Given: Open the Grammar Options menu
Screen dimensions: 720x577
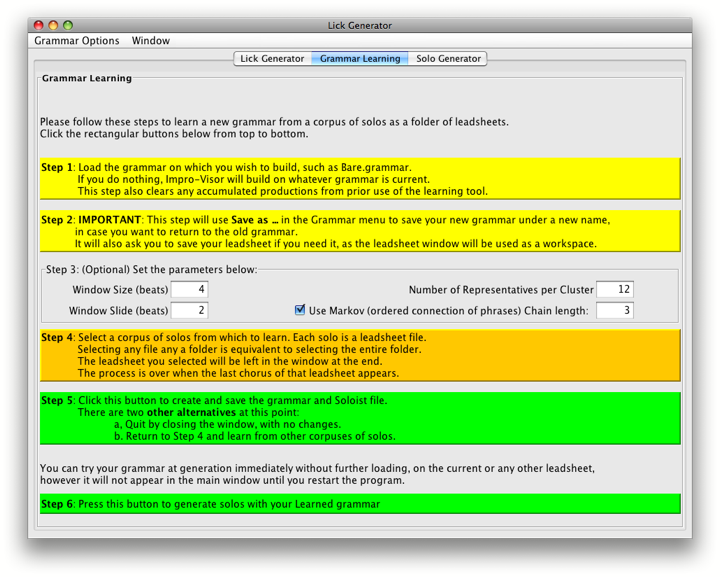Looking at the screenshot, I should [77, 41].
